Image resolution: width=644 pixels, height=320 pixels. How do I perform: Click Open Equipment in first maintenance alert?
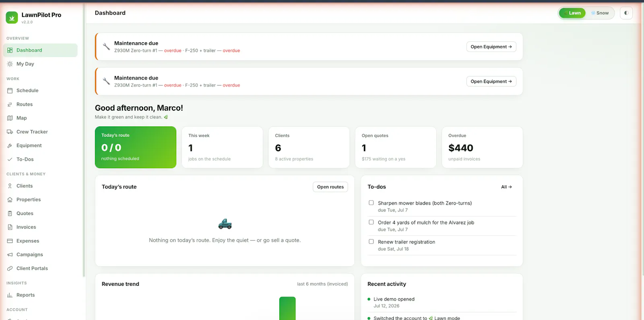pos(491,47)
